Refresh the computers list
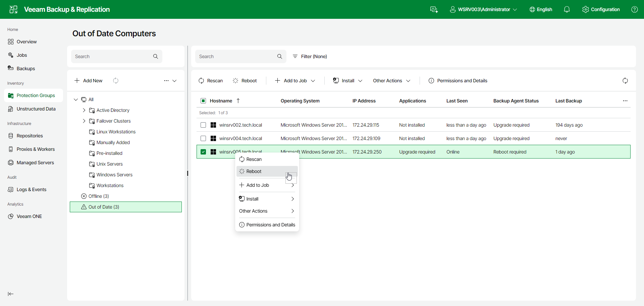 coord(625,81)
